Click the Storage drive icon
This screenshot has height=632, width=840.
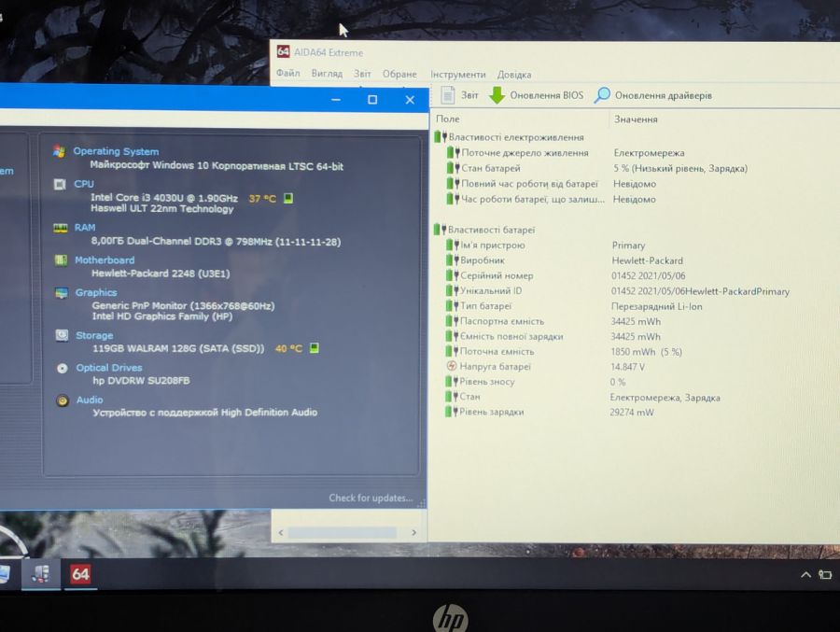click(x=62, y=335)
